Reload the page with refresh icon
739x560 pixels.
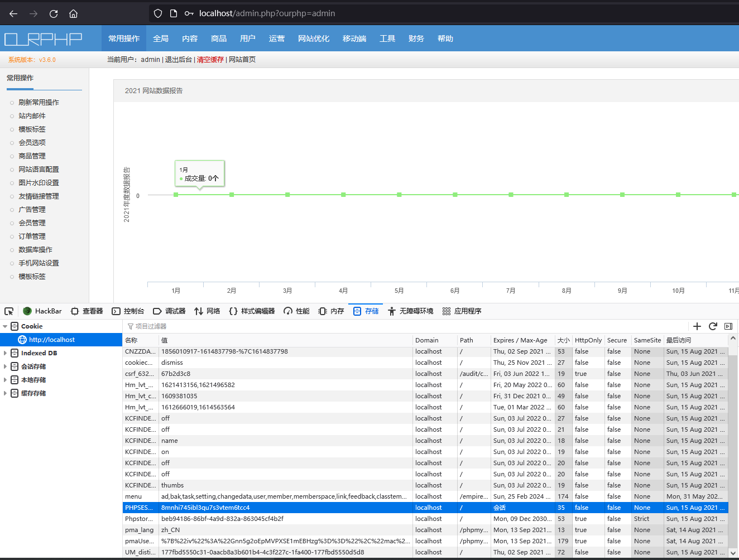tap(54, 13)
